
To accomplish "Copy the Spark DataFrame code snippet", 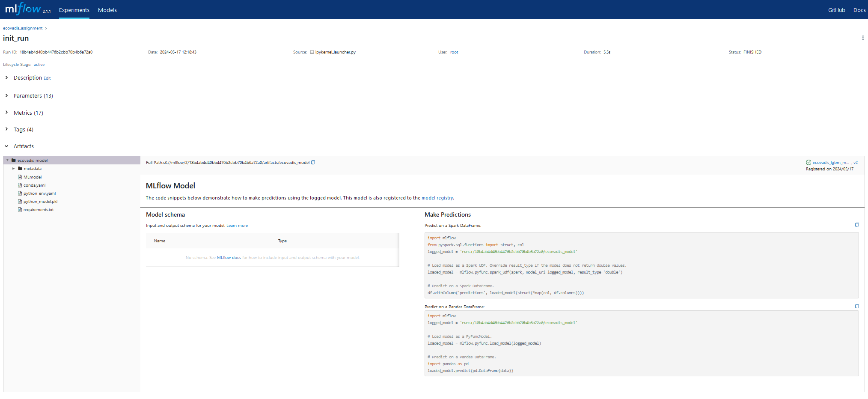I will coord(856,225).
